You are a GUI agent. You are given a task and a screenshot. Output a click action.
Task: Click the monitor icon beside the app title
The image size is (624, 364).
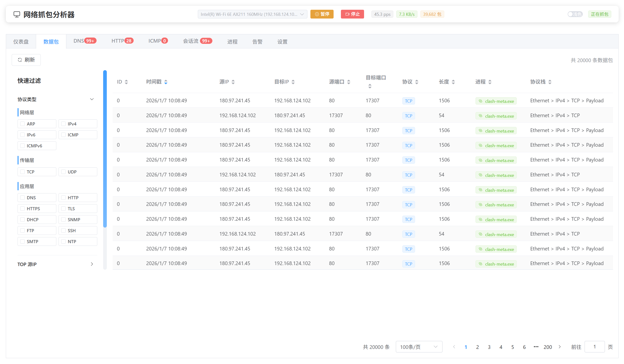(x=17, y=14)
